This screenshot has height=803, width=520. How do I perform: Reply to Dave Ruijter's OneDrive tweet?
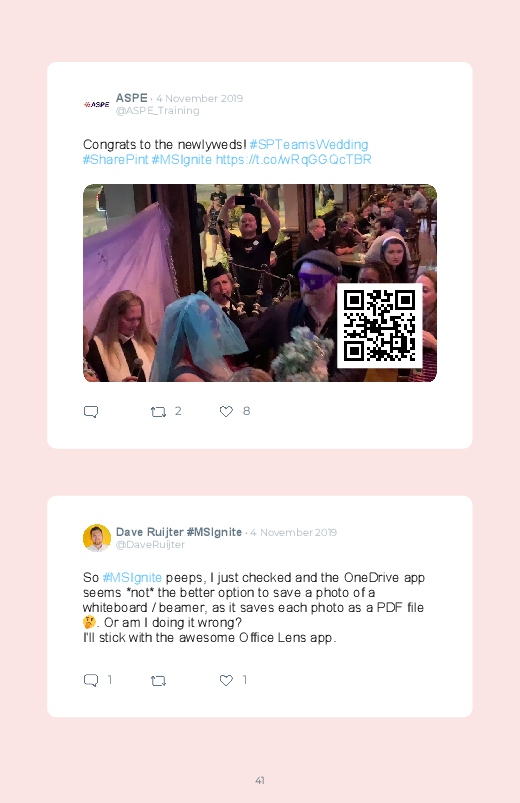point(91,680)
